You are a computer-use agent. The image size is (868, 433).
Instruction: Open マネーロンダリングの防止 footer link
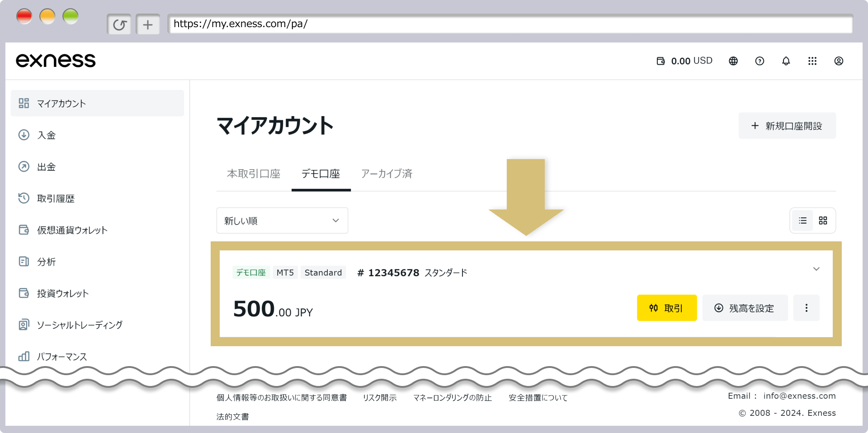(x=453, y=398)
